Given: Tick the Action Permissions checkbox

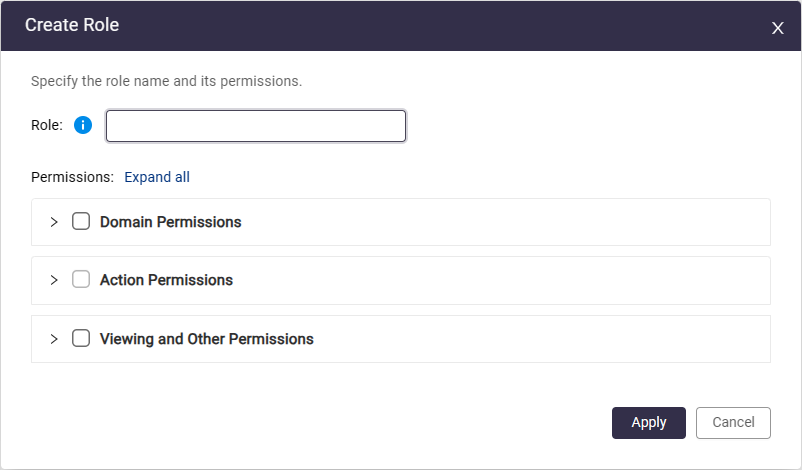Looking at the screenshot, I should click(x=81, y=280).
